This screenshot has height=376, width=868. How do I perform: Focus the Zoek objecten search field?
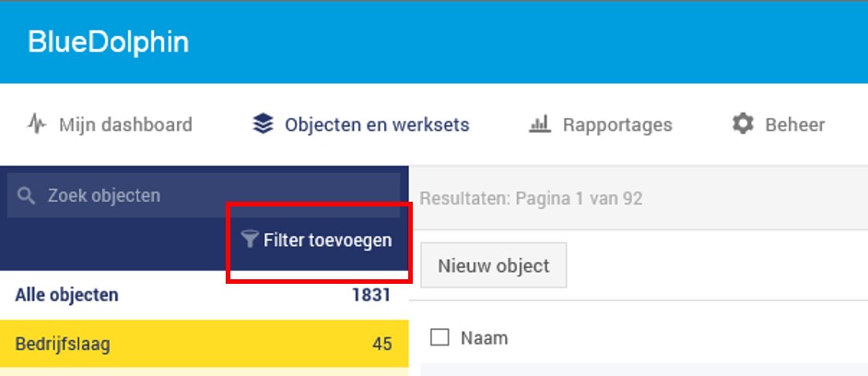pos(204,195)
